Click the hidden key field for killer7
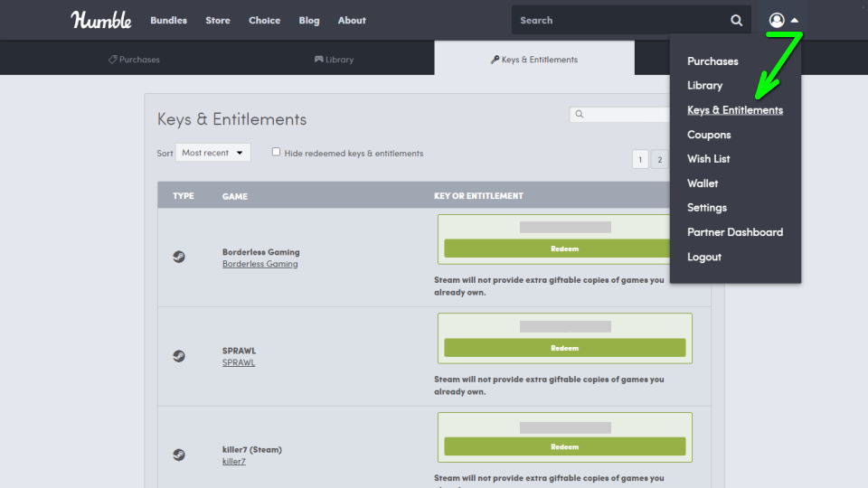Screen dimensions: 868x488 pyautogui.click(x=565, y=427)
